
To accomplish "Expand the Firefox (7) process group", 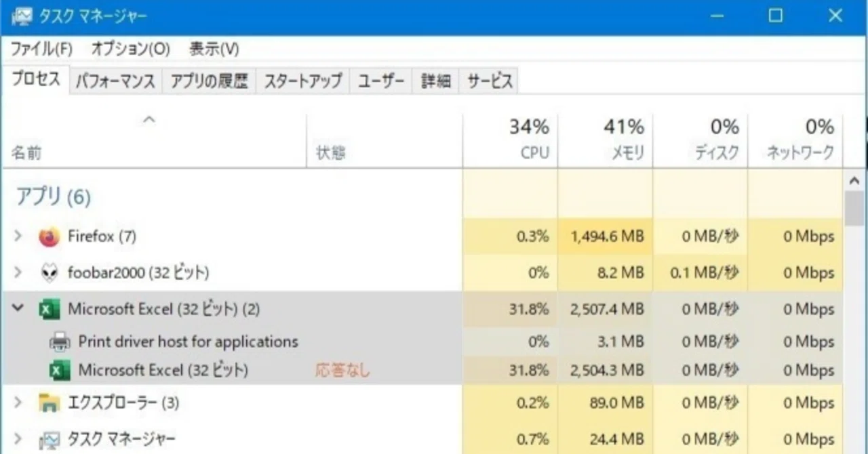I will [x=19, y=236].
